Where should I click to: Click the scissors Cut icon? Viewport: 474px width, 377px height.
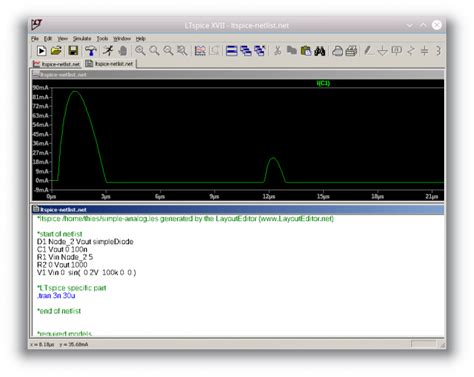click(277, 51)
